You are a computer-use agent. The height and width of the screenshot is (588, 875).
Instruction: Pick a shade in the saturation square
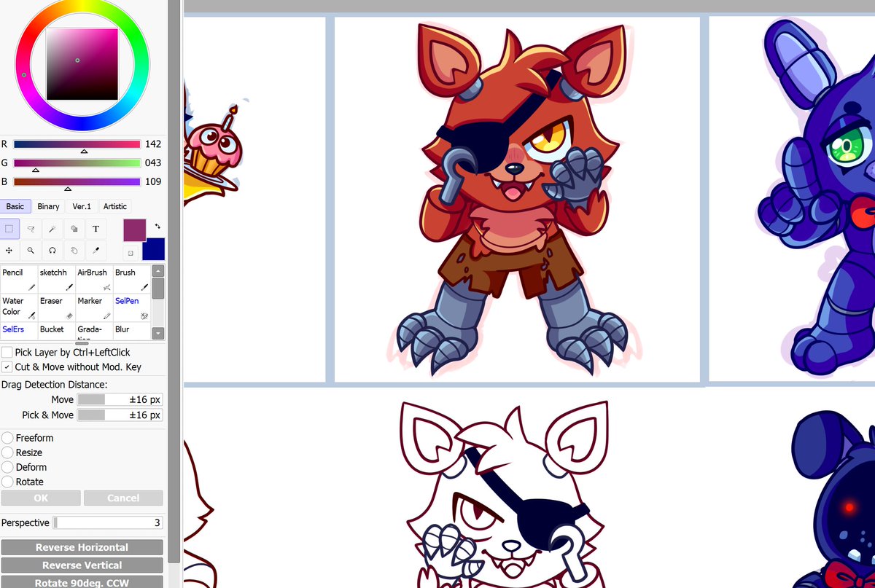pyautogui.click(x=82, y=64)
